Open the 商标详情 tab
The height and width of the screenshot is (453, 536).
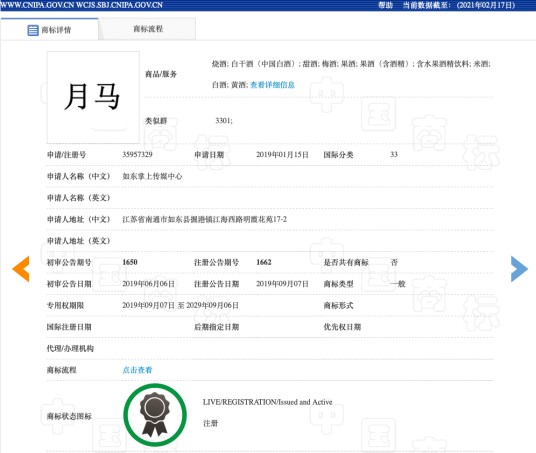point(49,29)
